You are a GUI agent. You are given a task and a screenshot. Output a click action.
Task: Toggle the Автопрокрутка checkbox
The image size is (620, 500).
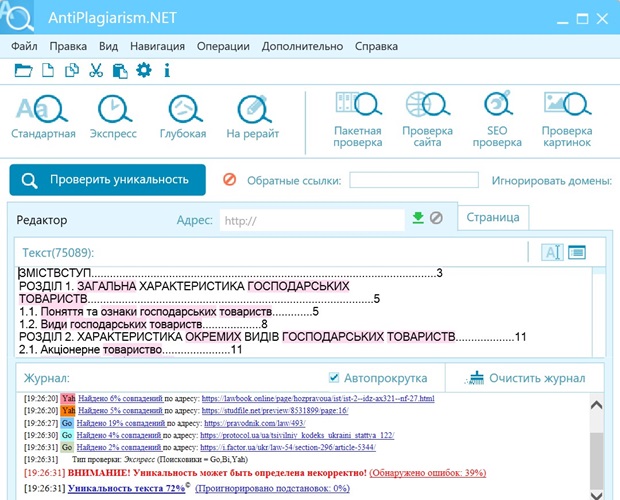tap(335, 378)
